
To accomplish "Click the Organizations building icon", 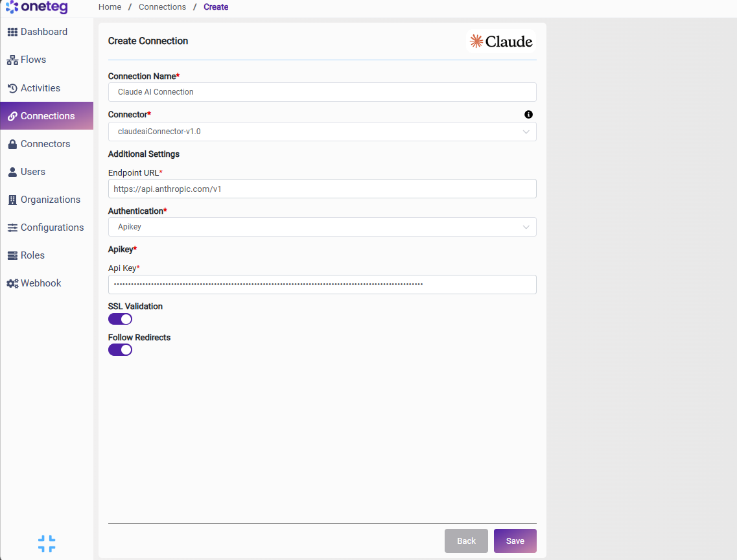I will [13, 200].
